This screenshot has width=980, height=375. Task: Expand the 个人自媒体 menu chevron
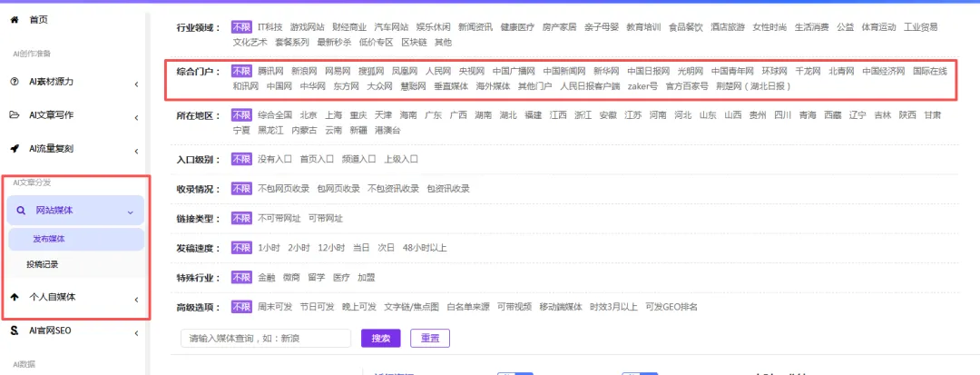click(136, 300)
